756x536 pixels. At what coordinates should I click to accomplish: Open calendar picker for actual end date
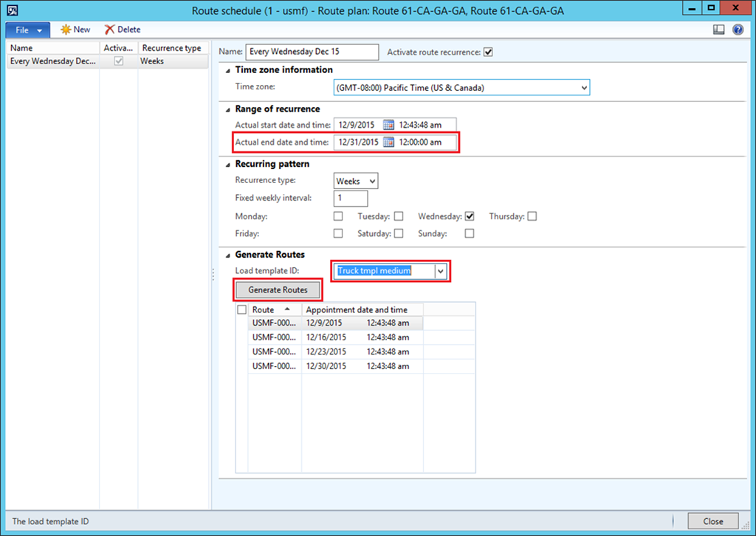pos(389,142)
